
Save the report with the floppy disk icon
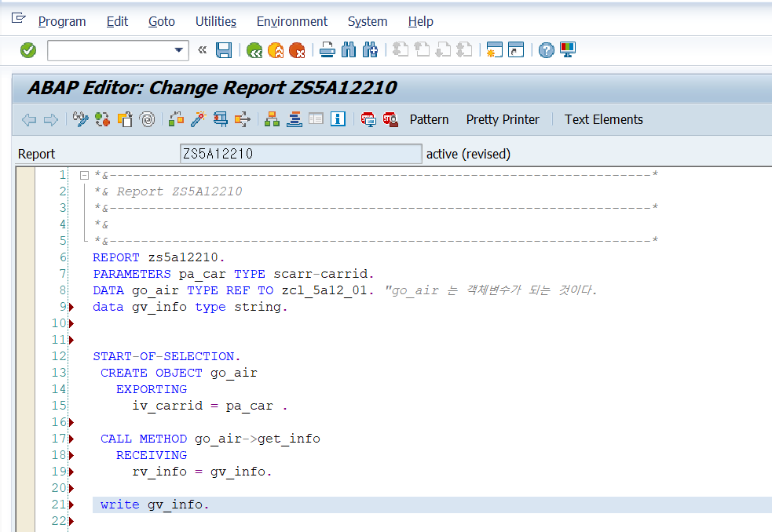(224, 49)
